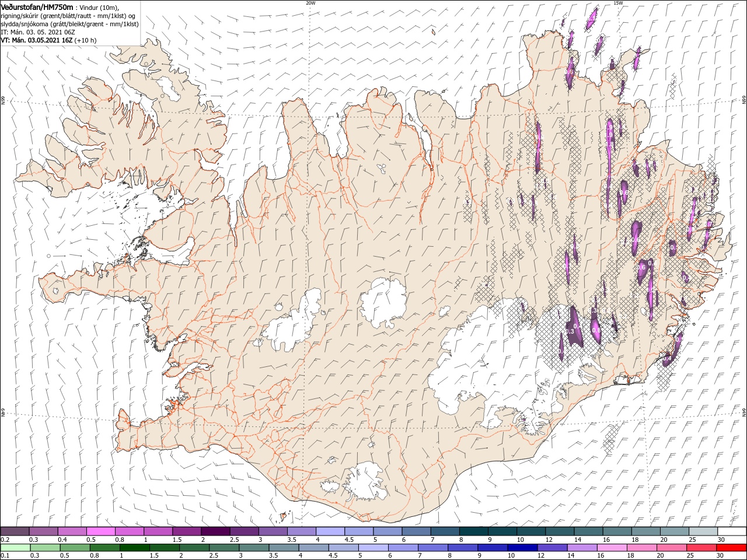The height and width of the screenshot is (560, 747).
Task: Choose the lower legend swatch between 3 and 3.5
Action: pos(253,548)
